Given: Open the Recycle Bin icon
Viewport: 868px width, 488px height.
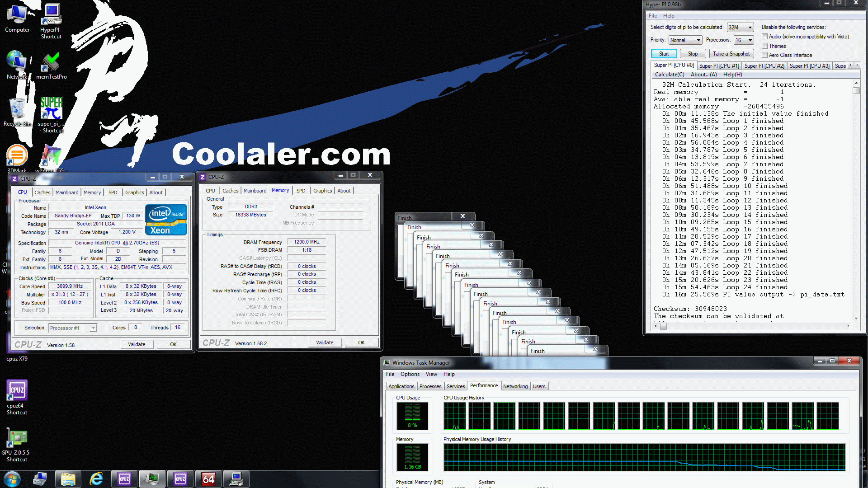Looking at the screenshot, I should (17, 113).
